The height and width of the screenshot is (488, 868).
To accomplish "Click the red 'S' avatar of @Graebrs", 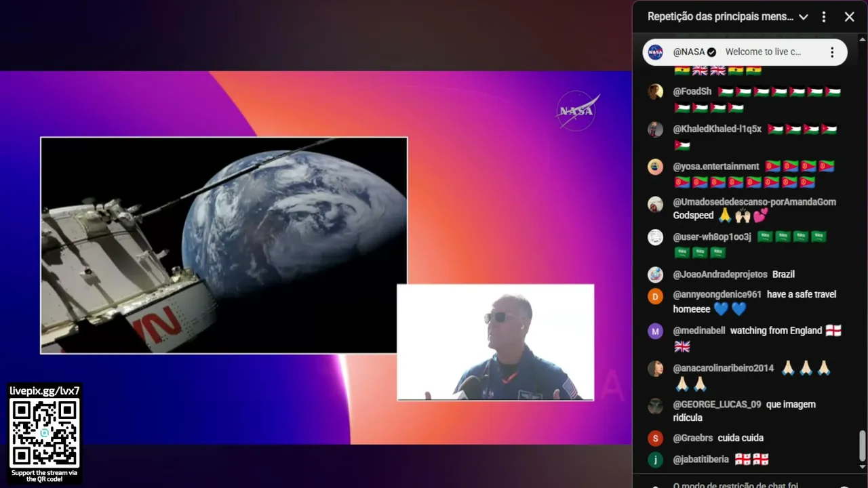I will point(655,439).
